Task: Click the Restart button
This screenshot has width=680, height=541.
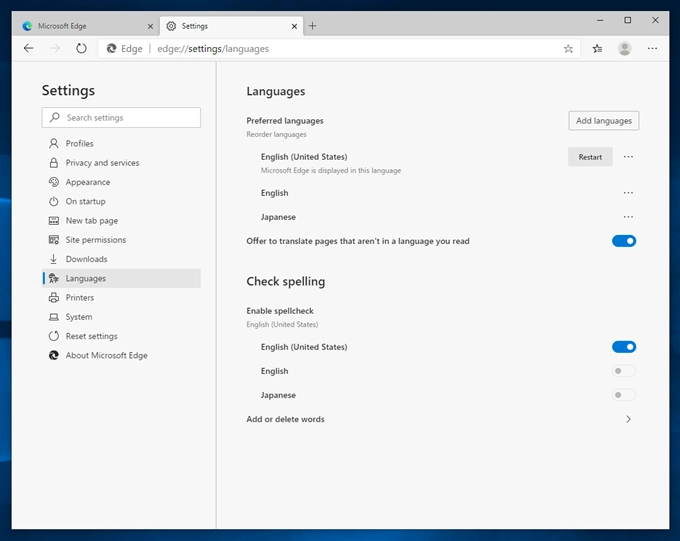Action: pyautogui.click(x=590, y=157)
